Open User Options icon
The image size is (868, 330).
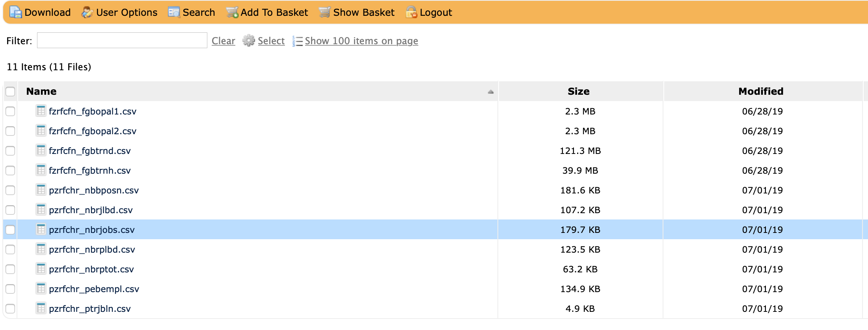tap(87, 13)
